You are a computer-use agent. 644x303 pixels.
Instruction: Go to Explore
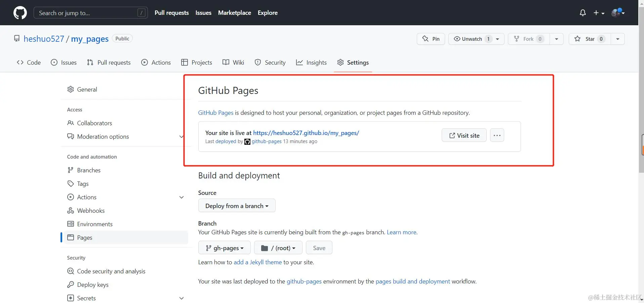[x=268, y=13]
